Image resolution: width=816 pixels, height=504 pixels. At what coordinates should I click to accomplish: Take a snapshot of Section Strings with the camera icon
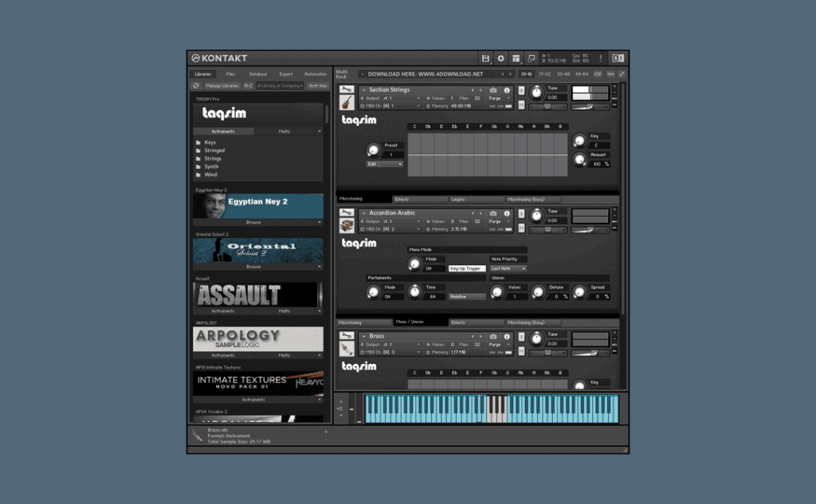[x=492, y=90]
